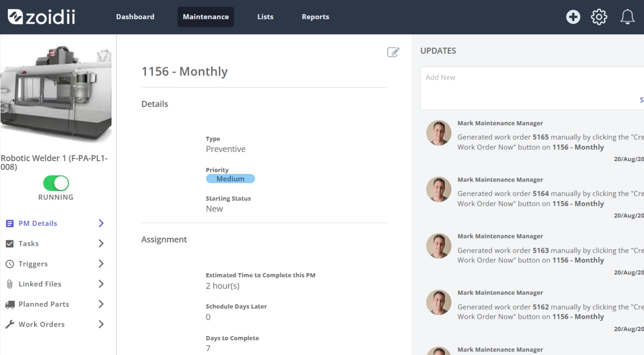
Task: Click avatar beside work order 5162 update
Action: click(439, 303)
